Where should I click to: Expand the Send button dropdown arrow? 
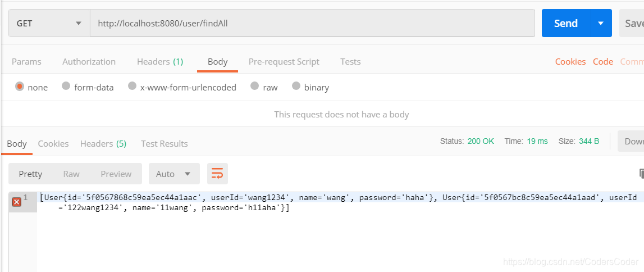click(601, 24)
